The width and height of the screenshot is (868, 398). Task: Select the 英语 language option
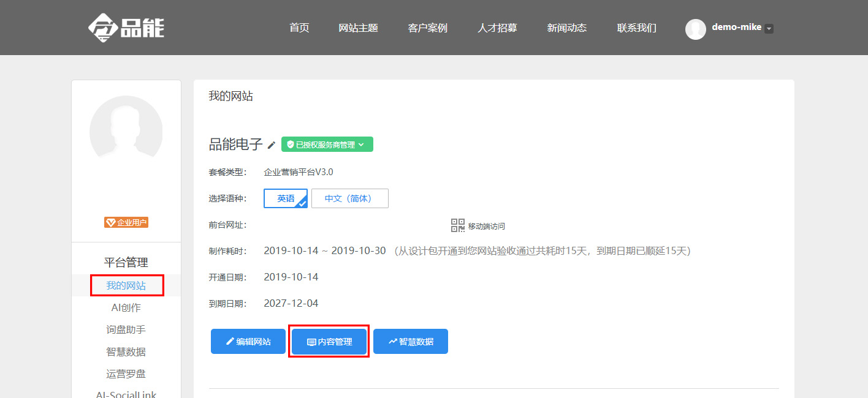pos(286,198)
